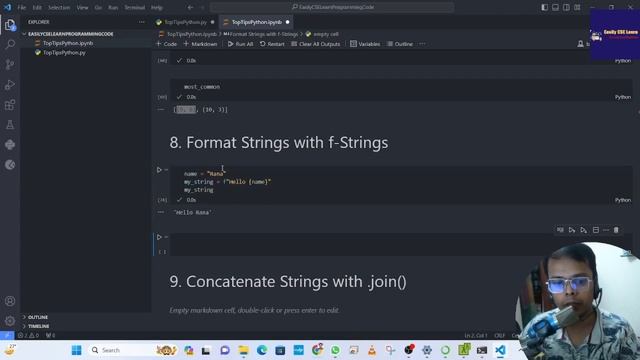This screenshot has height=360, width=640.
Task: Open WhatsApp from taskbar
Action: coord(336,350)
